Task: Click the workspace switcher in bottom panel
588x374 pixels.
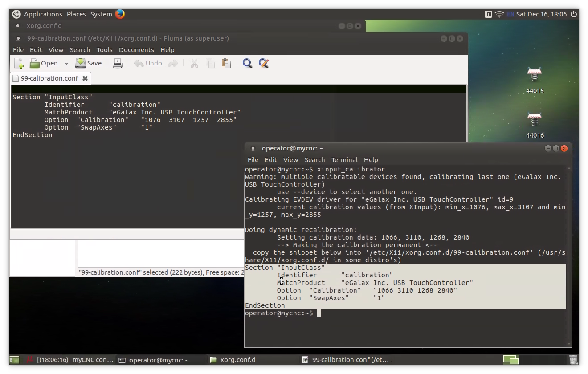Action: [511, 360]
